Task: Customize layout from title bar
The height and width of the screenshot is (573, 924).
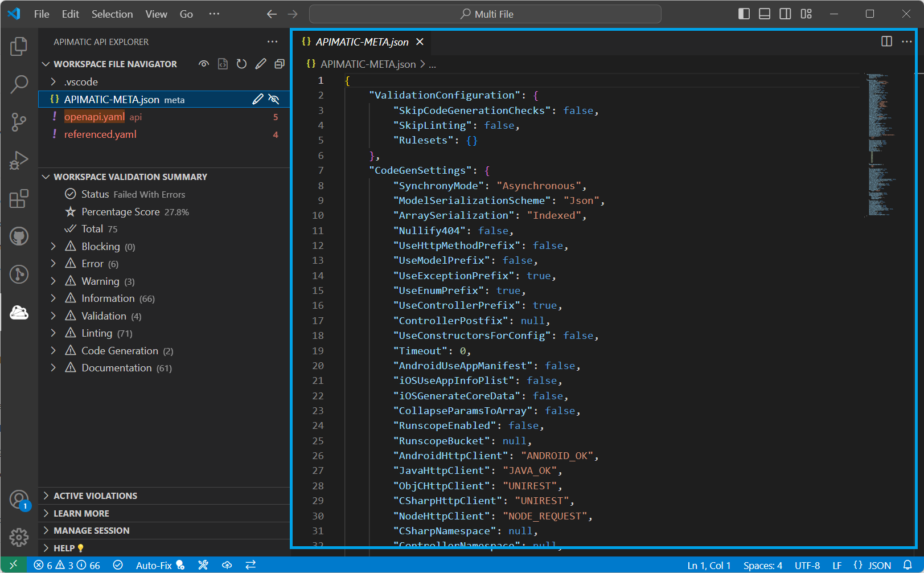Action: 806,14
